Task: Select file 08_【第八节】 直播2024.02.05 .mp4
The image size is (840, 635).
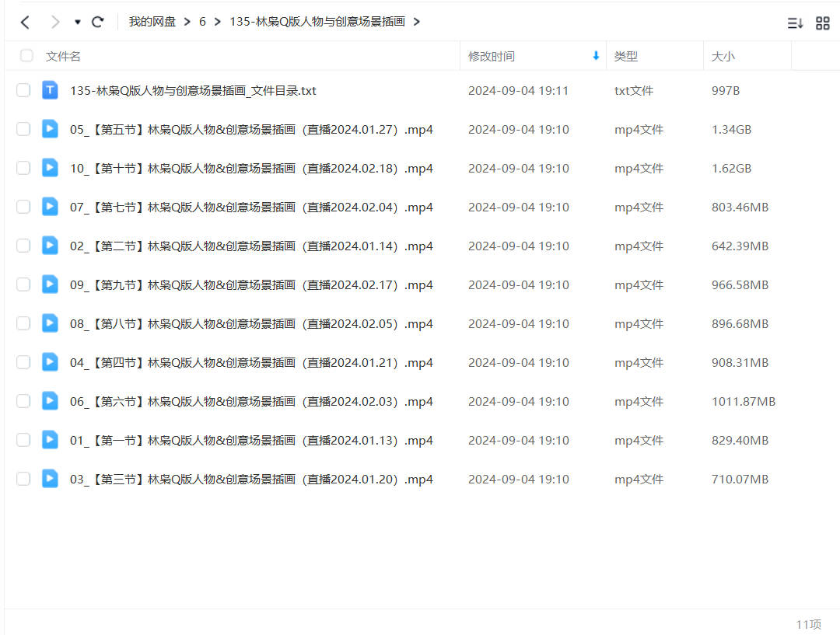Action: [251, 324]
